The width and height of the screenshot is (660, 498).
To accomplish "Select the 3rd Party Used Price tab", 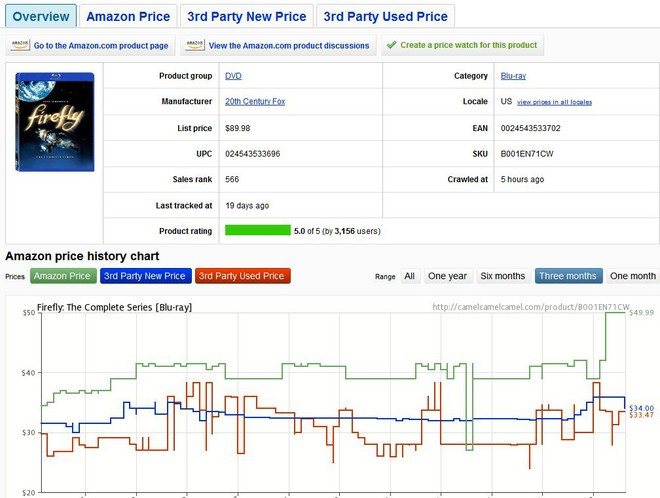I will (385, 16).
